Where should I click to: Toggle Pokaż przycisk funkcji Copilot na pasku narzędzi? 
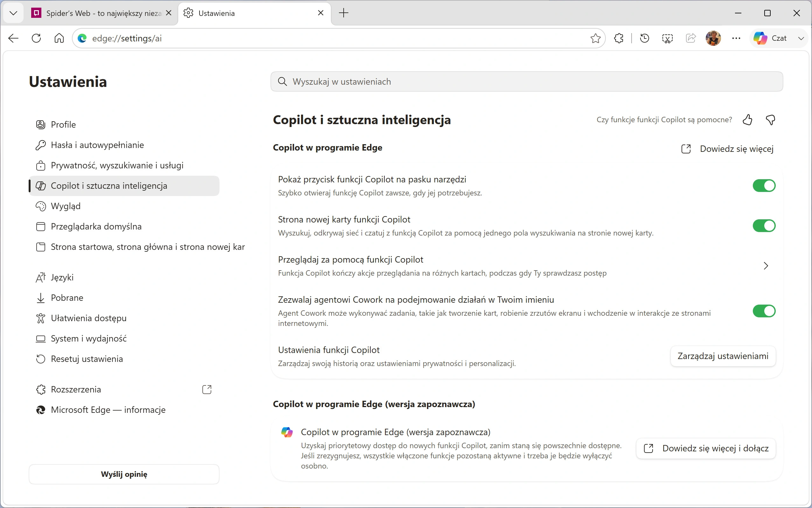click(x=764, y=186)
